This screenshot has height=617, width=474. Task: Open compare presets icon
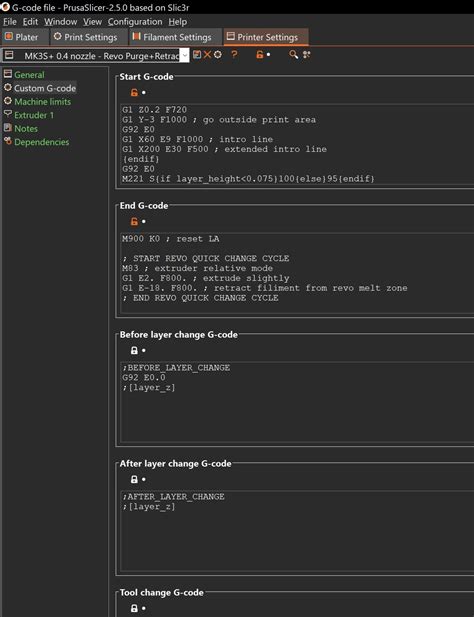coord(306,55)
